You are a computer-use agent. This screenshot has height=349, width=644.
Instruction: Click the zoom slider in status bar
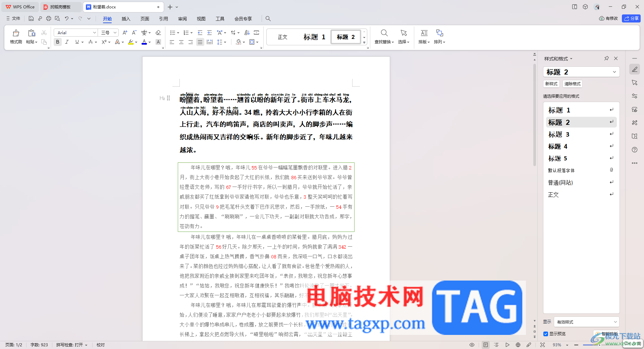pos(600,345)
